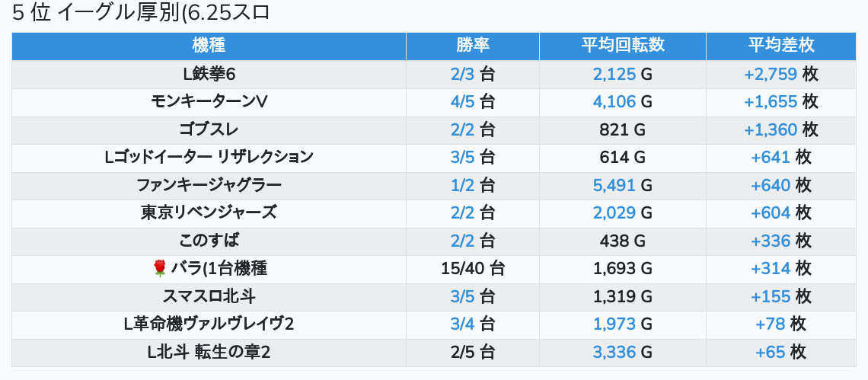The height and width of the screenshot is (380, 868).
Task: Click the +336 link for このすば
Action: pyautogui.click(x=771, y=241)
